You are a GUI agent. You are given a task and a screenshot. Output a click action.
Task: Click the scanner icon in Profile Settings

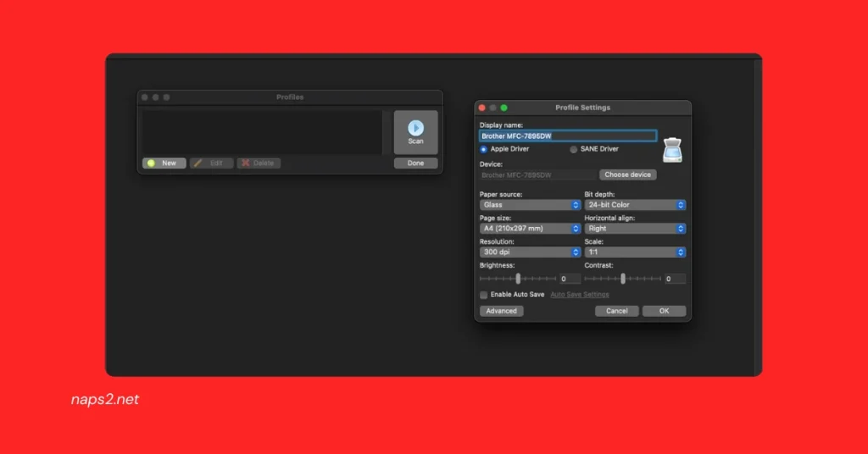(x=672, y=148)
